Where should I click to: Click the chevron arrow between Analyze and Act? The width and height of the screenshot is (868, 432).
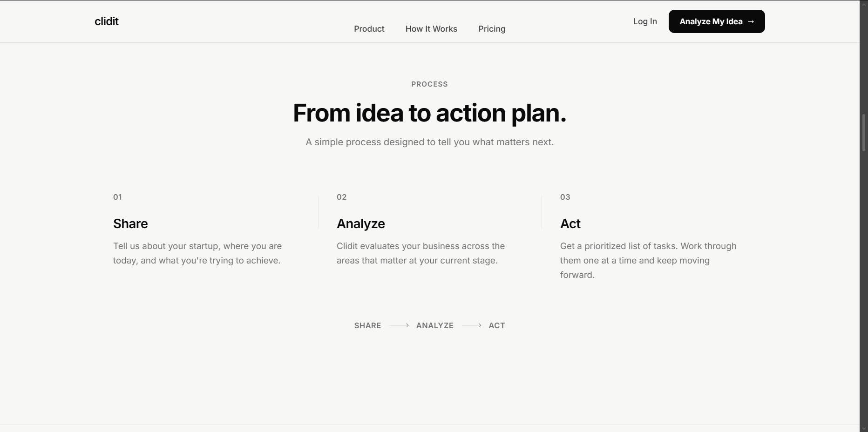pyautogui.click(x=480, y=325)
